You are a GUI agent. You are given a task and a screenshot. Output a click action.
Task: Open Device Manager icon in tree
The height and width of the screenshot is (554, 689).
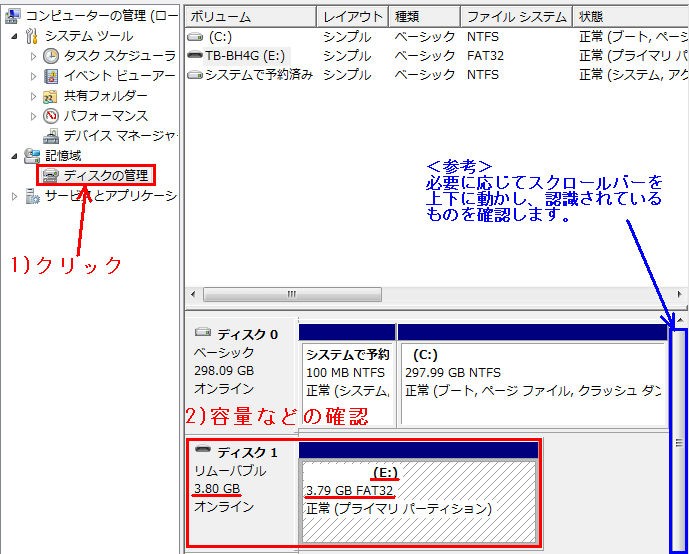(x=51, y=136)
